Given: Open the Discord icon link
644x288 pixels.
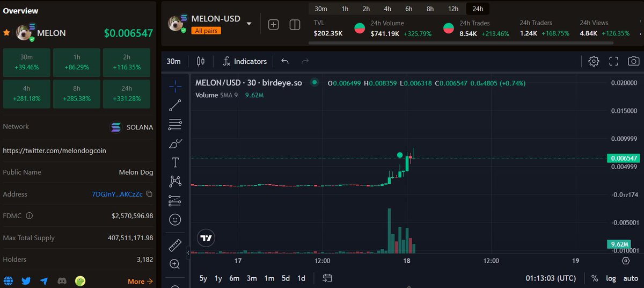Looking at the screenshot, I should tap(62, 281).
